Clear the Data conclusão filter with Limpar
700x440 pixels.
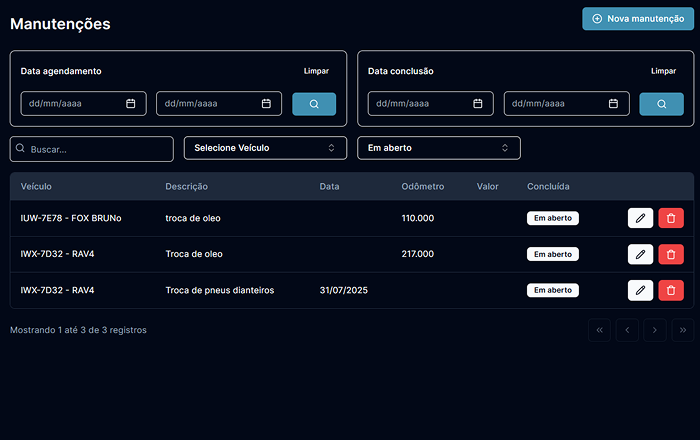click(663, 71)
